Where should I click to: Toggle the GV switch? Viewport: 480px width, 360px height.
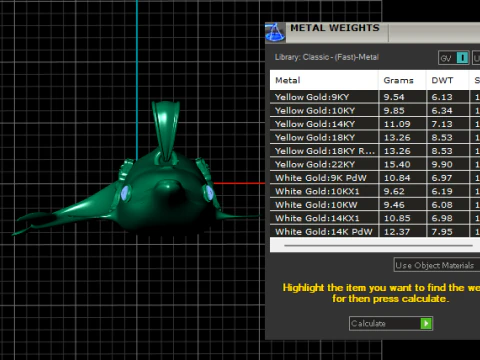454,58
